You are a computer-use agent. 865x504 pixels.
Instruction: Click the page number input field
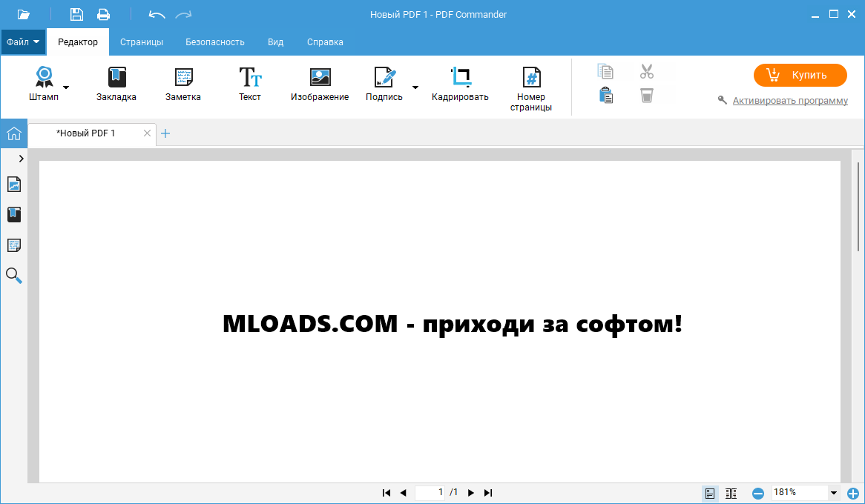tap(430, 492)
